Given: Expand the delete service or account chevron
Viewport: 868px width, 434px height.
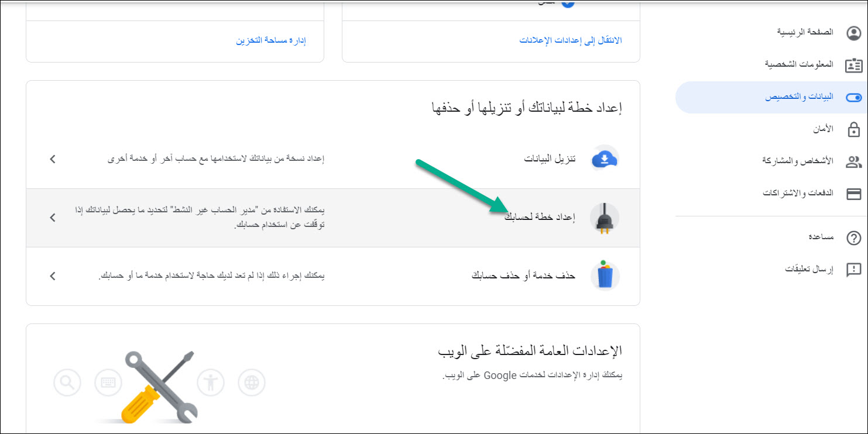Looking at the screenshot, I should 53,276.
